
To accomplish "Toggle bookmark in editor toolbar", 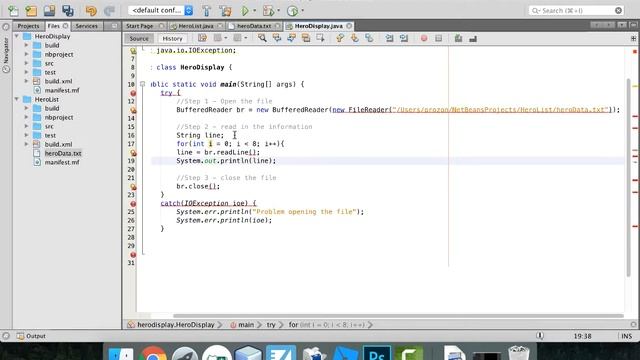I will click(x=369, y=38).
